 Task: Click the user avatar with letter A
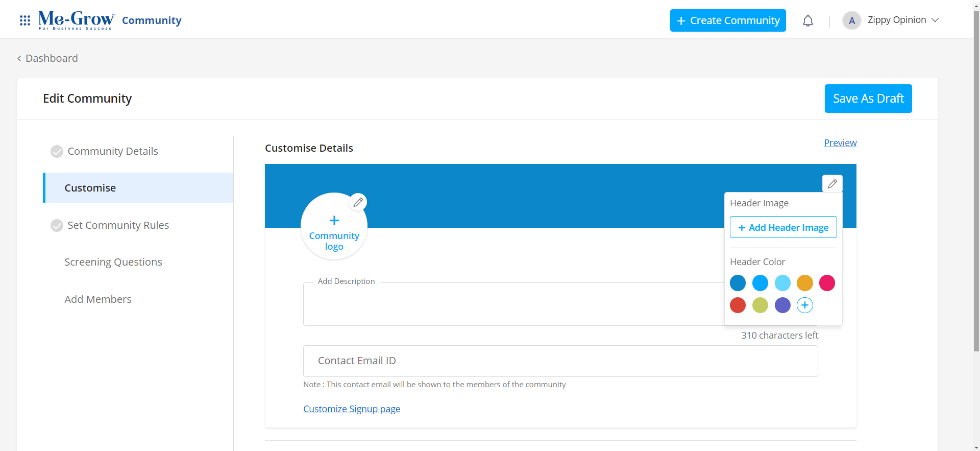pyautogui.click(x=851, y=21)
